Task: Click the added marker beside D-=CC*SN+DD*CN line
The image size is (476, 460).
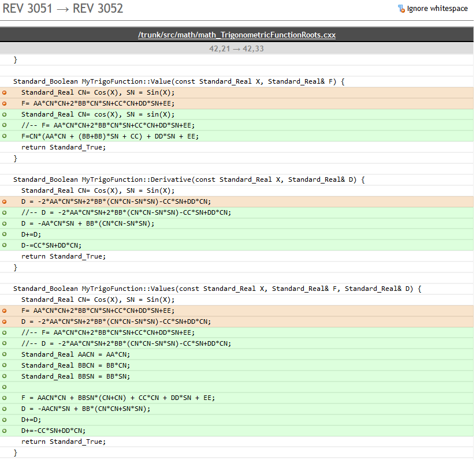Action: 5,245
